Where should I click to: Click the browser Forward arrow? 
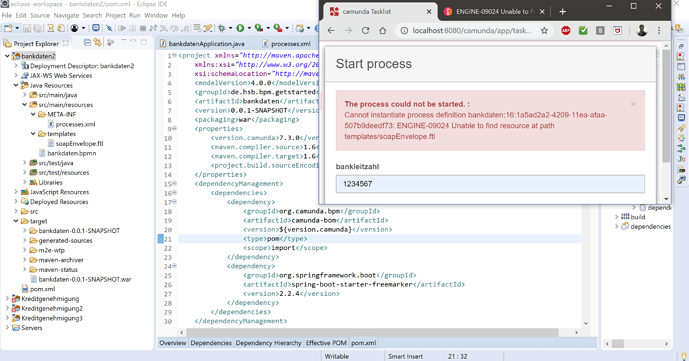click(x=348, y=30)
